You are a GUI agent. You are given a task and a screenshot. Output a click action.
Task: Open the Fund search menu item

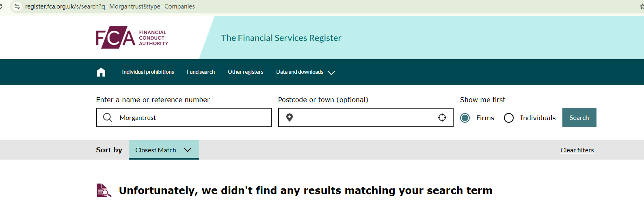click(201, 72)
